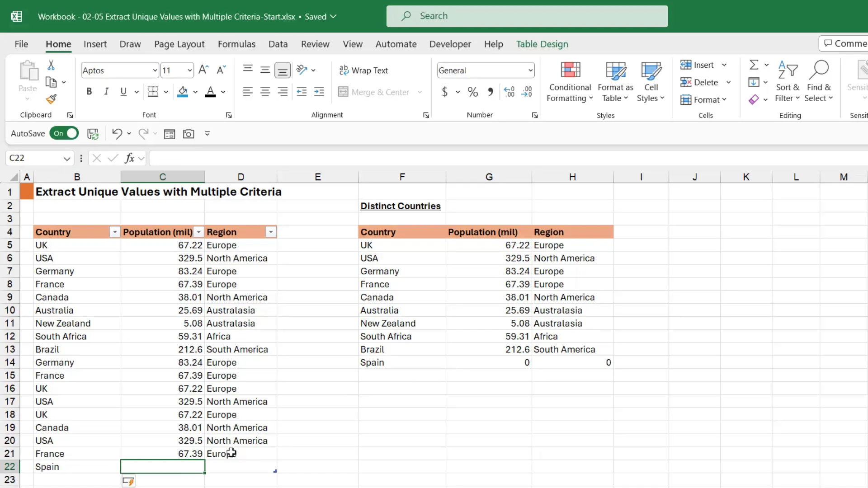868x488 pixels.
Task: Open font size dropdown
Action: (190, 70)
